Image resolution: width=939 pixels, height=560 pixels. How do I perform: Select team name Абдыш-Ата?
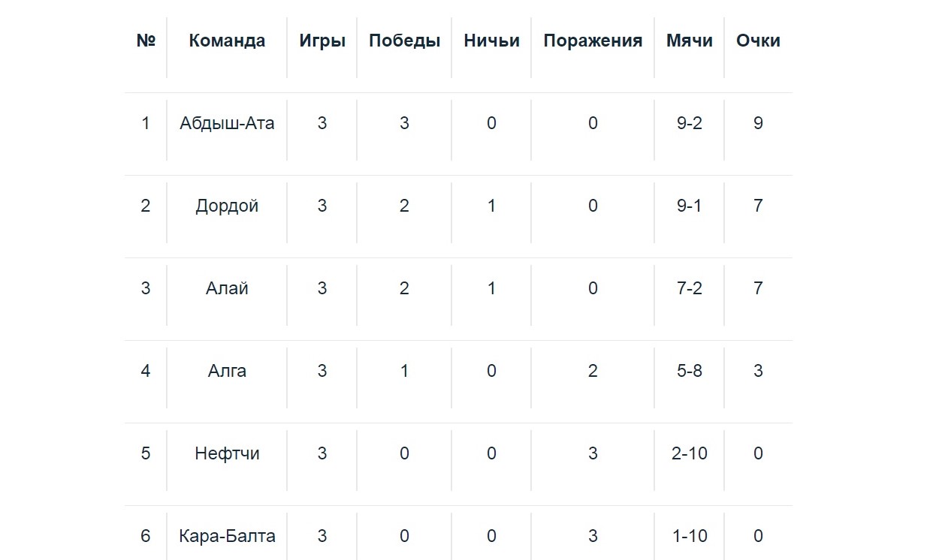(x=227, y=123)
